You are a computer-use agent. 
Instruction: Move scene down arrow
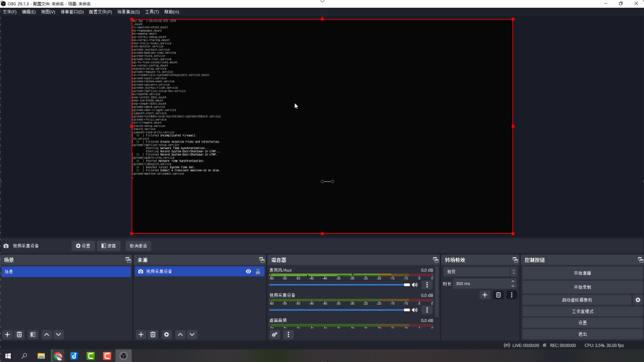click(x=58, y=335)
